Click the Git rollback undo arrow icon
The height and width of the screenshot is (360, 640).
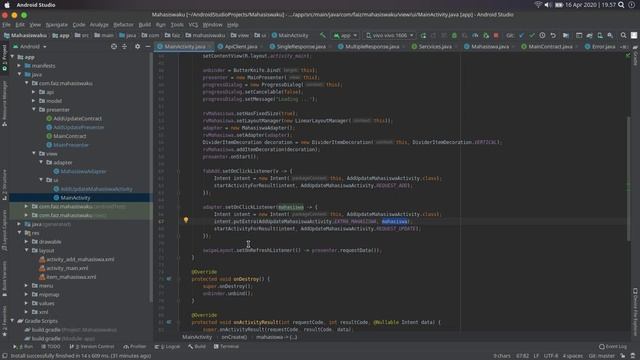553,36
